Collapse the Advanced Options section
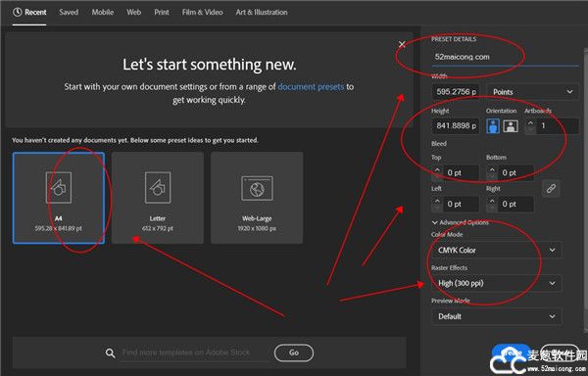The width and height of the screenshot is (588, 376). (x=461, y=222)
